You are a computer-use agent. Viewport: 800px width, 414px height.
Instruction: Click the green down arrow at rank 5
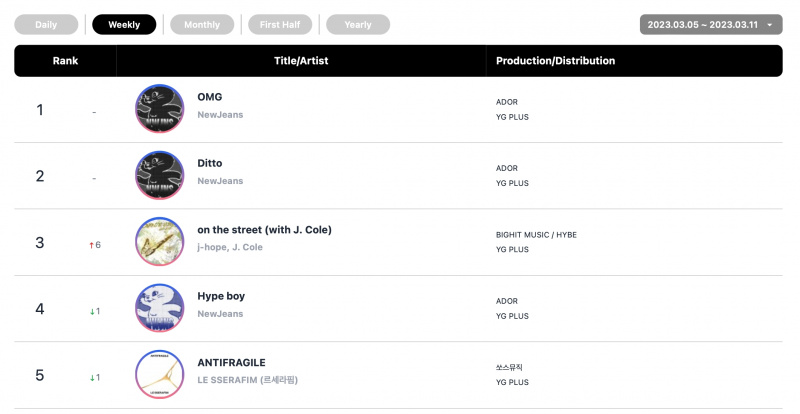tap(92, 378)
